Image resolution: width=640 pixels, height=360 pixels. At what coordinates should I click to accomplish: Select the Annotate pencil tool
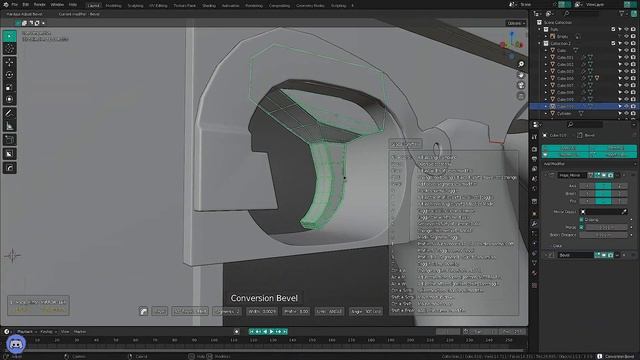click(x=9, y=113)
